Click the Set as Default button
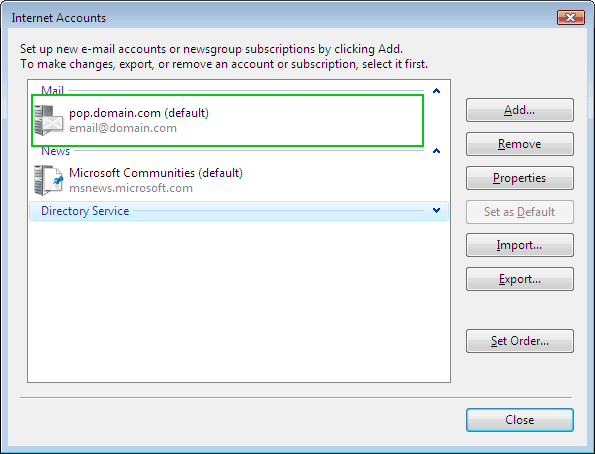Viewport: 595px width, 454px height. [519, 211]
